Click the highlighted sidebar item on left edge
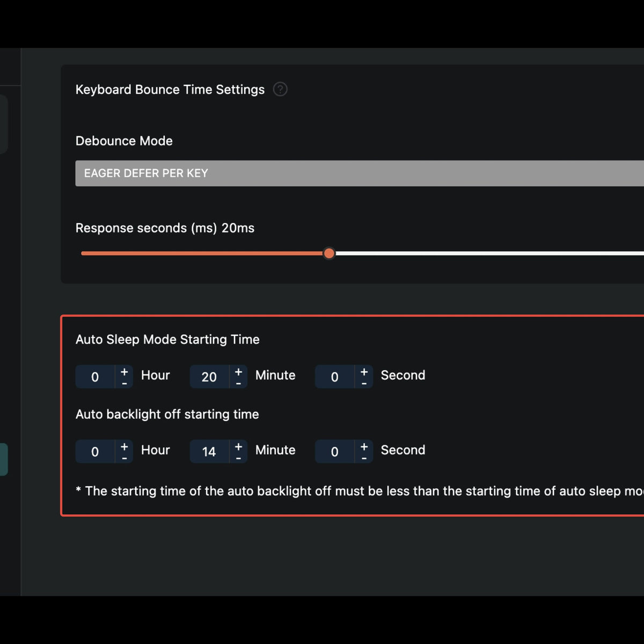Image resolution: width=644 pixels, height=644 pixels. pos(4,459)
